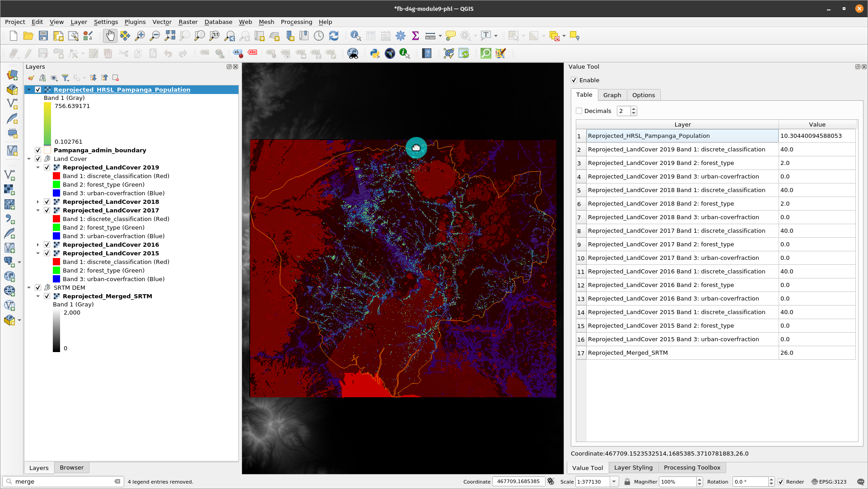Click the Value column header

tap(817, 124)
